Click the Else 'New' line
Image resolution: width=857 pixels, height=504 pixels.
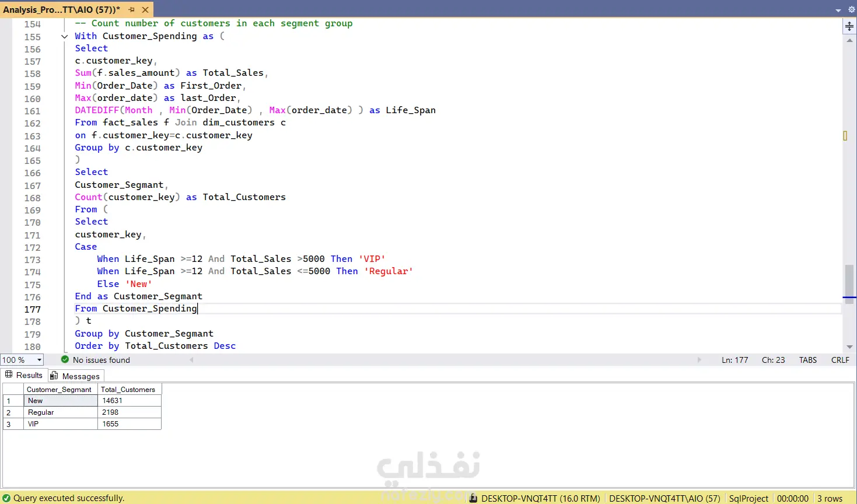tap(124, 284)
